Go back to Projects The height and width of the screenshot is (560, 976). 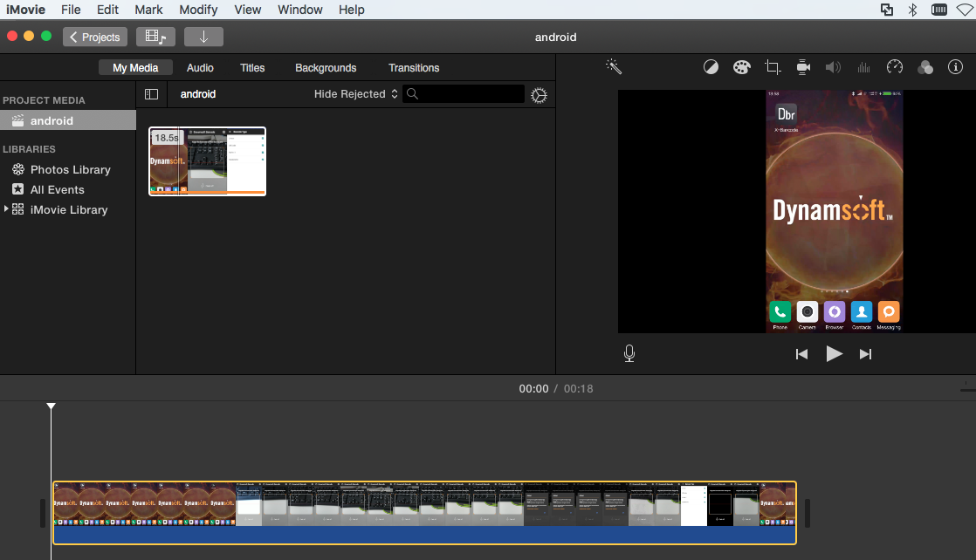coord(95,37)
